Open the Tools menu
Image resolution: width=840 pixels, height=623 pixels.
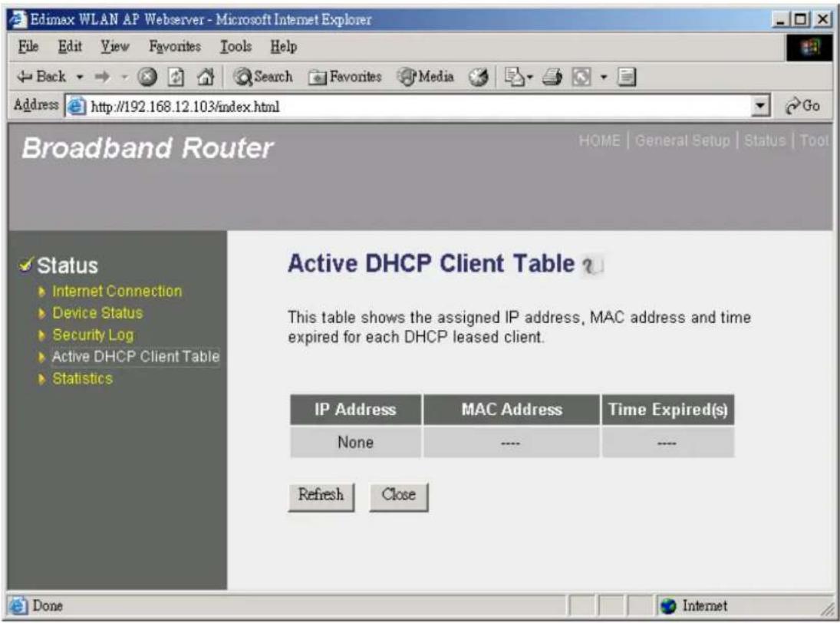pyautogui.click(x=236, y=47)
